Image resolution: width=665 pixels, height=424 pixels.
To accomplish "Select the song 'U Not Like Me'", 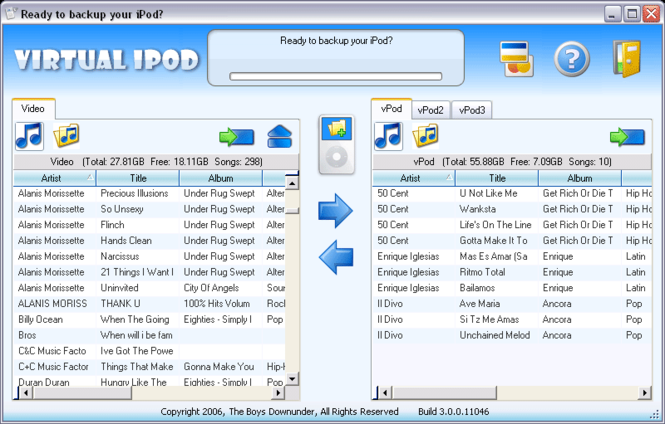I will tap(512, 193).
